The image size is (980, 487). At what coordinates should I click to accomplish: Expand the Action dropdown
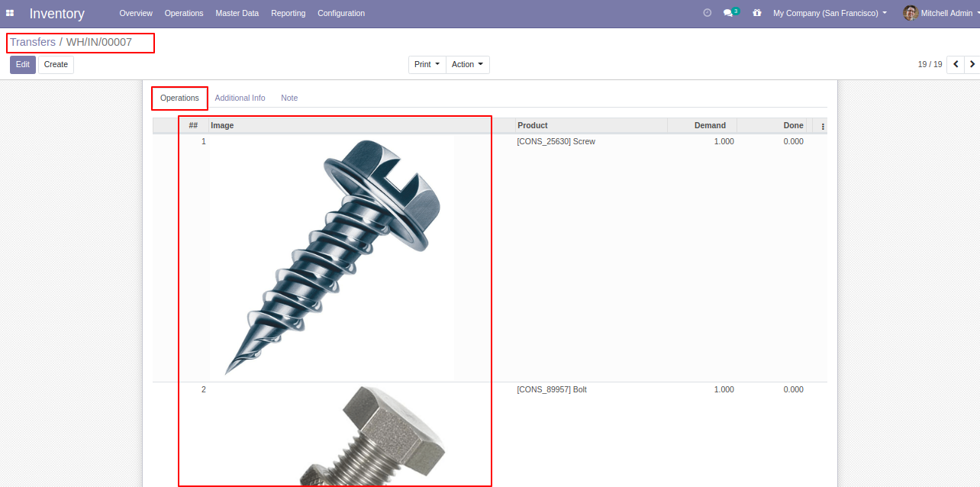coord(468,64)
